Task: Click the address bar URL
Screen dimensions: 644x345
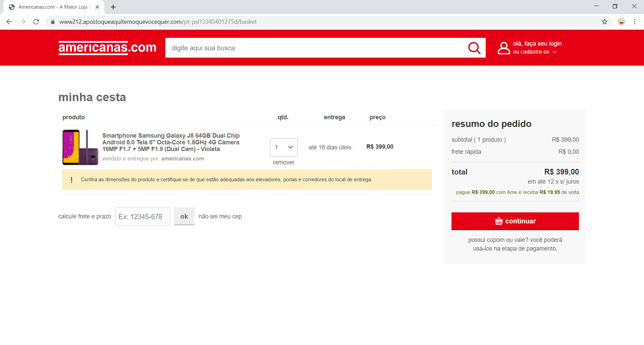Action: (x=158, y=22)
